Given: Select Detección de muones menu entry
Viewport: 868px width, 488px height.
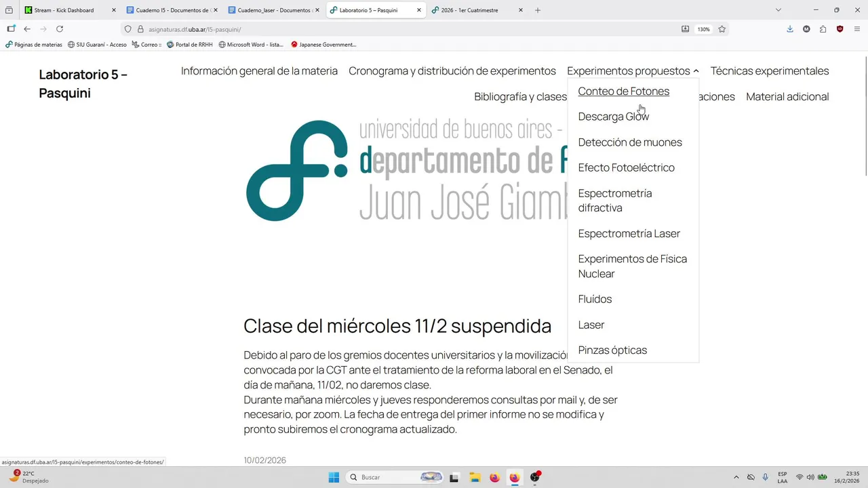Looking at the screenshot, I should (x=630, y=142).
